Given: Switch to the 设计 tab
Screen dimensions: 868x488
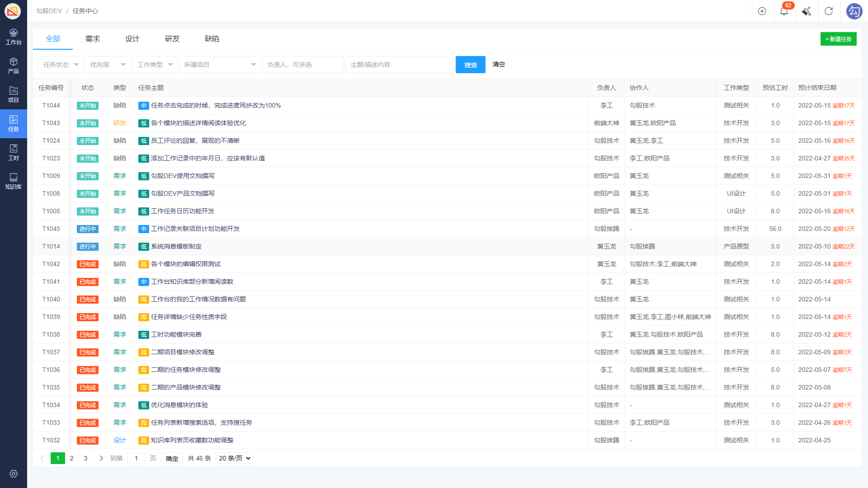Looking at the screenshot, I should click(x=132, y=39).
